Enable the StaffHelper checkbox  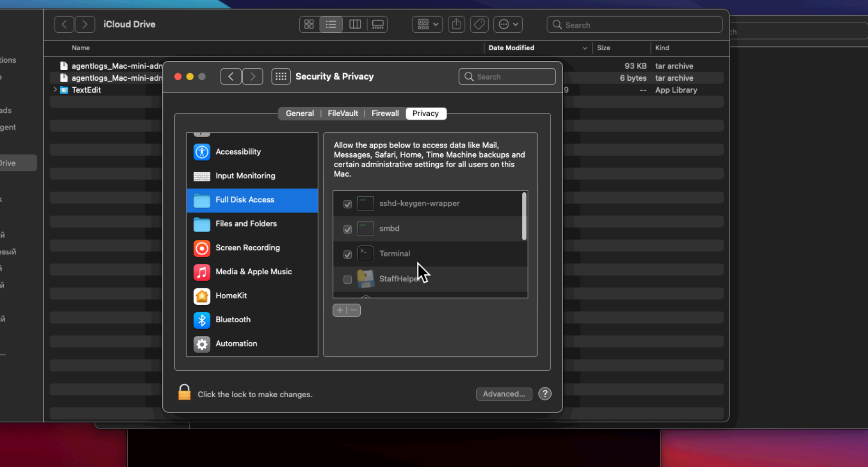[348, 280]
